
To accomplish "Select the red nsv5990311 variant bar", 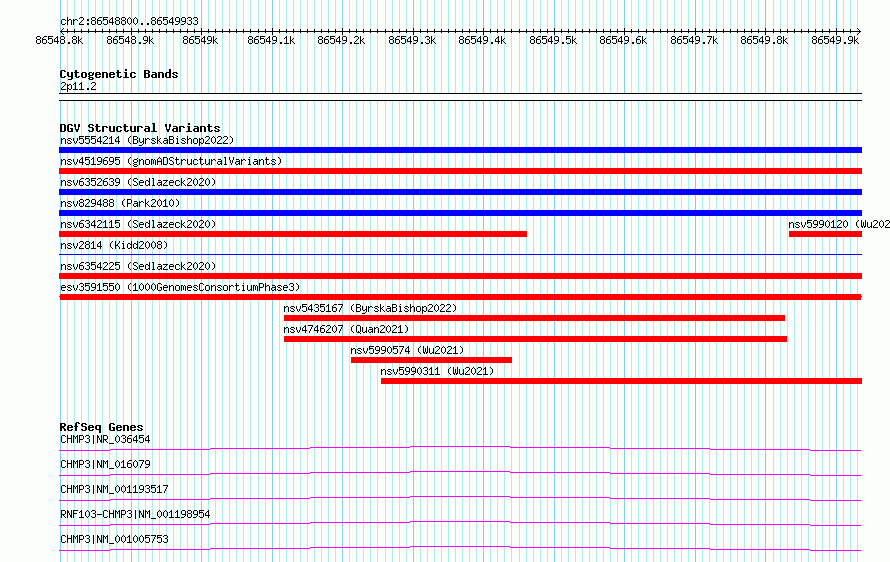I will [622, 381].
